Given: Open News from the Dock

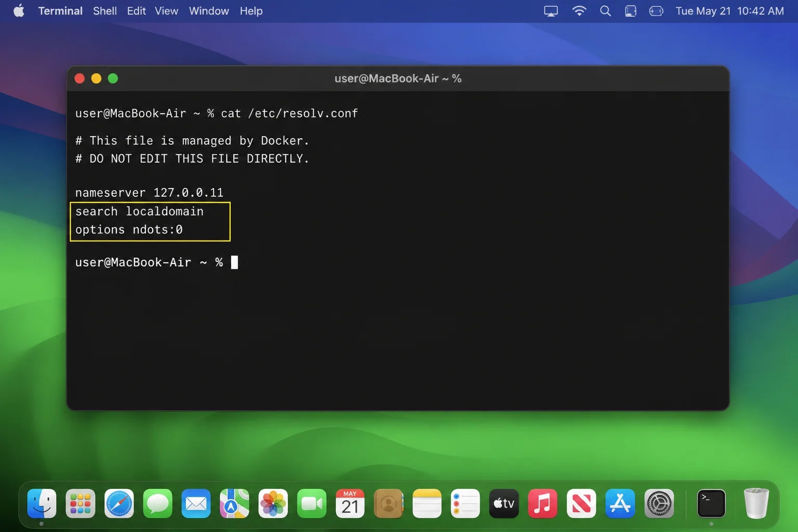Looking at the screenshot, I should click(581, 503).
